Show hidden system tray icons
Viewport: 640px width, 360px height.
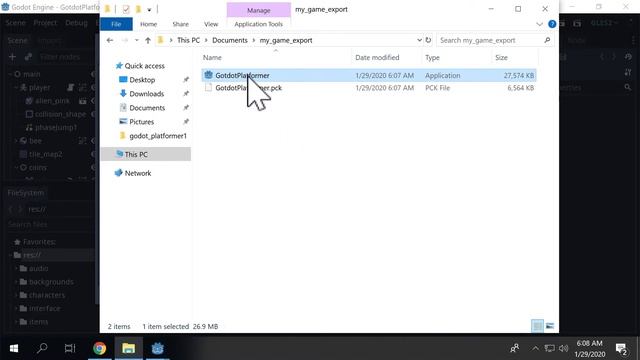coord(535,348)
